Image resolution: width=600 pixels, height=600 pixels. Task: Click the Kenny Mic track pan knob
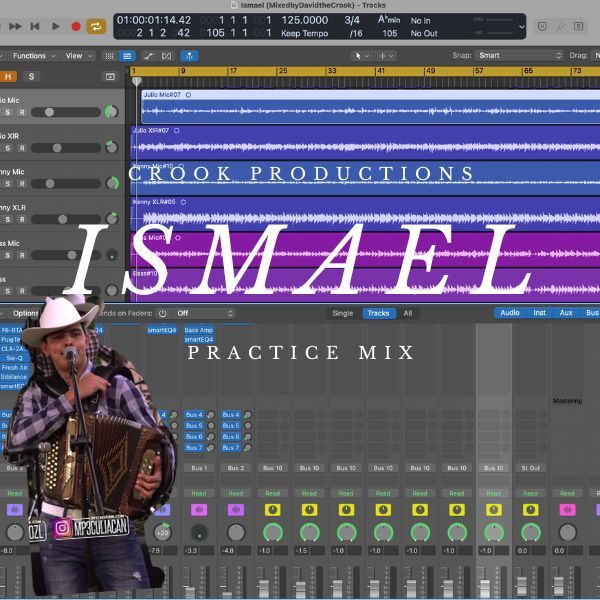tap(112, 183)
